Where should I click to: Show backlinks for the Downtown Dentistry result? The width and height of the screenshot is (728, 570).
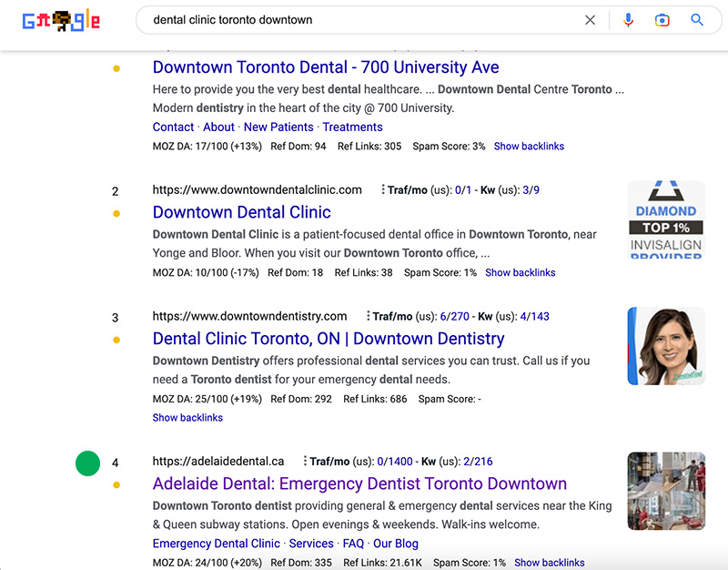(187, 418)
